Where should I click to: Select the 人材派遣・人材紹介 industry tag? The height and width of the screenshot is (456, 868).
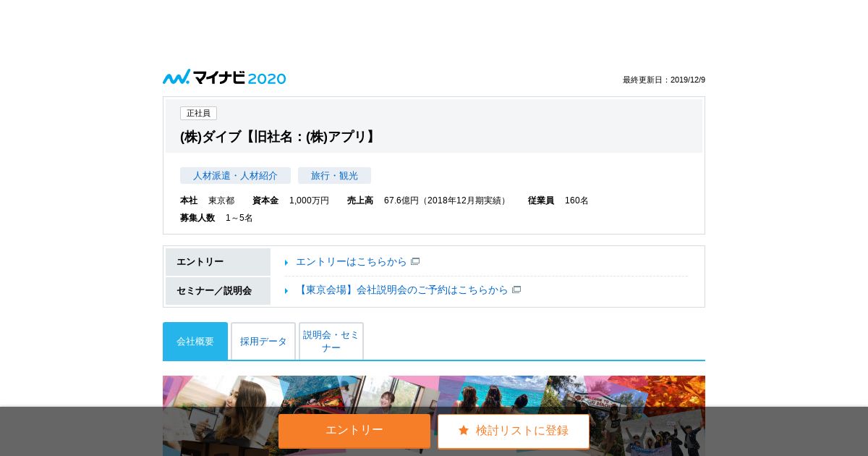(x=235, y=175)
